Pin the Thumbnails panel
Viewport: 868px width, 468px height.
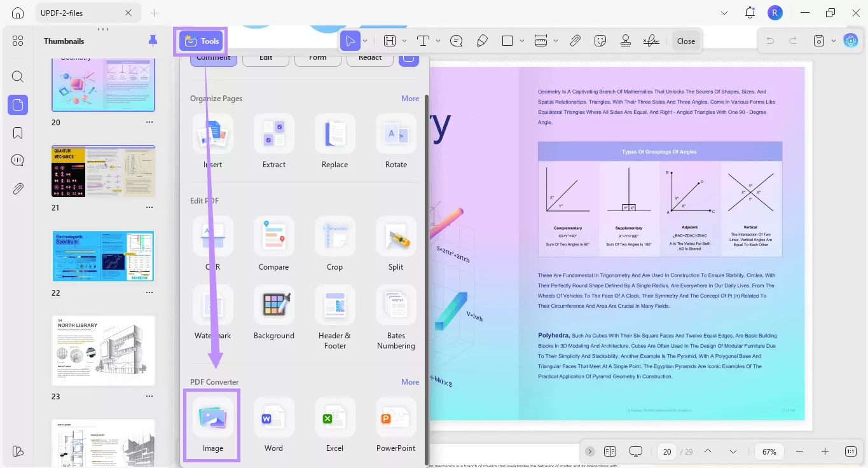(x=153, y=41)
